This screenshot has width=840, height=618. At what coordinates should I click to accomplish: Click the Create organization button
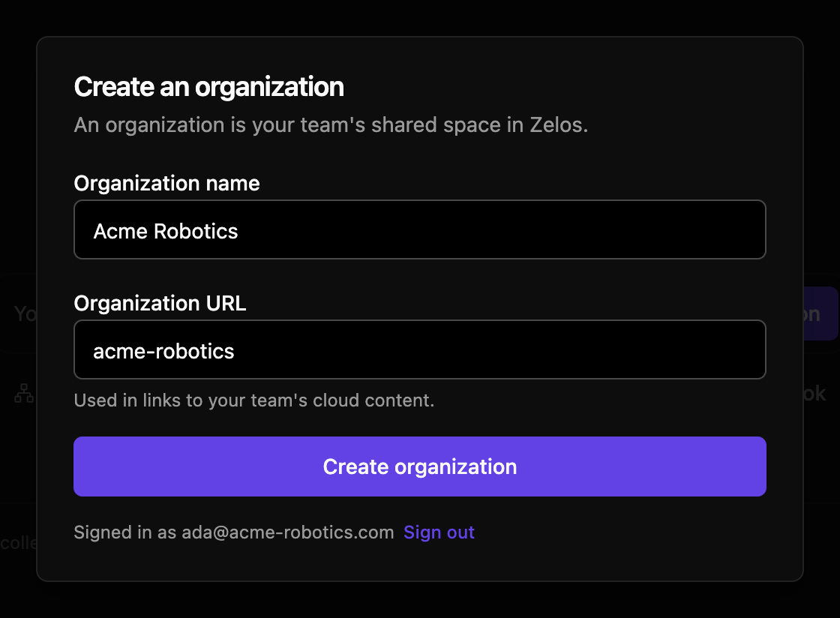click(419, 466)
